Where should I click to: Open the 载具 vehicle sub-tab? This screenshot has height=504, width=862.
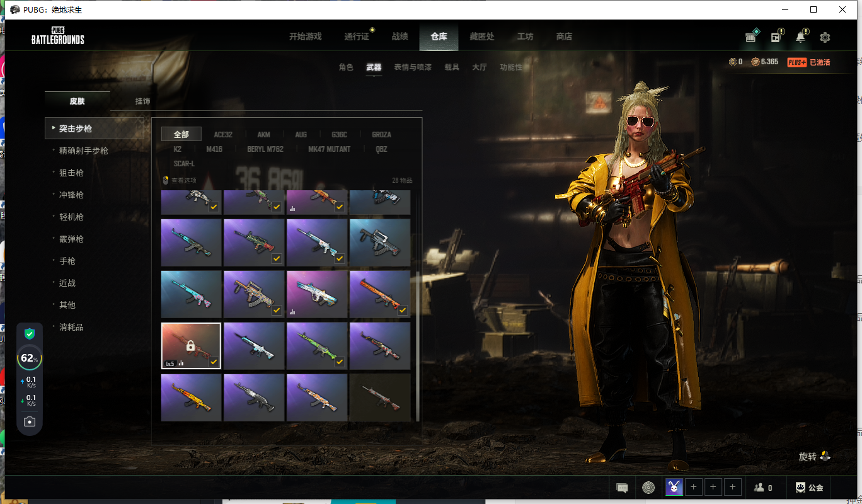point(452,67)
